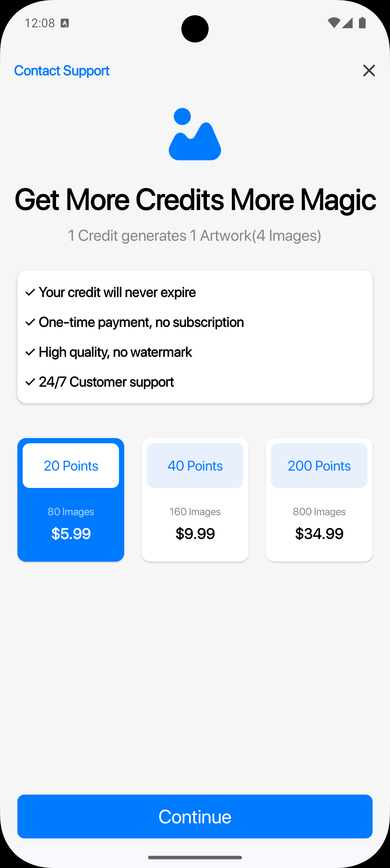Tap checkmark beside High quality, no watermark

[x=30, y=352]
